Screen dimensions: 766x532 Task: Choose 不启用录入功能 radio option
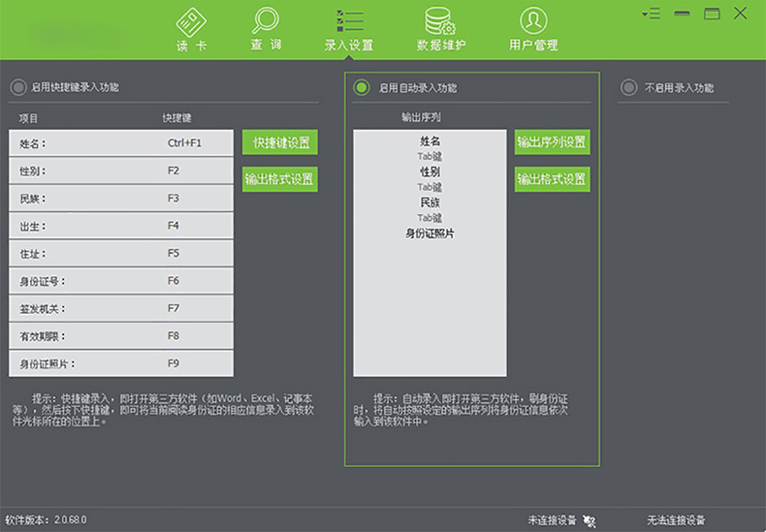(628, 88)
